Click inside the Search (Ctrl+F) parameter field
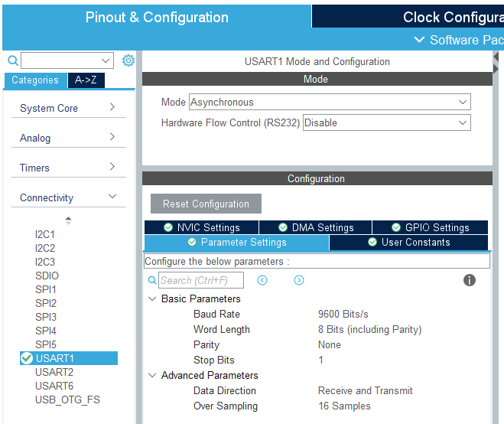Screen dimensions: 504x424 click(201, 280)
